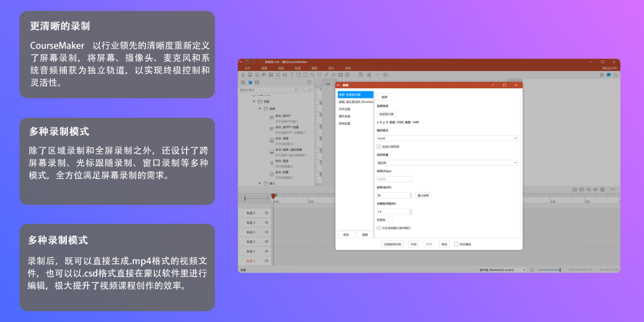
Task: Uncheck the 自动计算码率 checkbox
Action: 379,146
